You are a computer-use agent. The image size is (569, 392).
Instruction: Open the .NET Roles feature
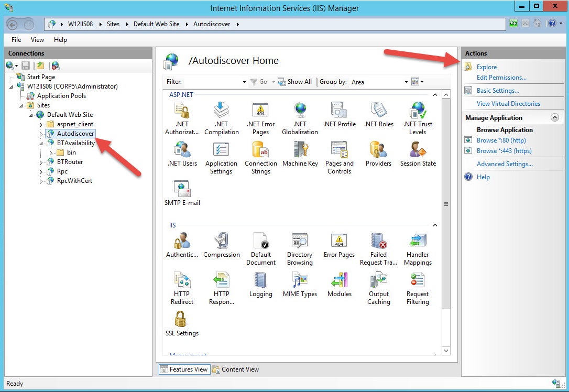[x=378, y=115]
